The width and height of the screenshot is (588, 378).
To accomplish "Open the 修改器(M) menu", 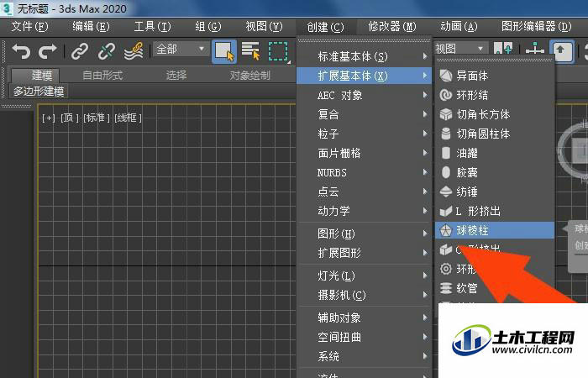I will pyautogui.click(x=392, y=27).
